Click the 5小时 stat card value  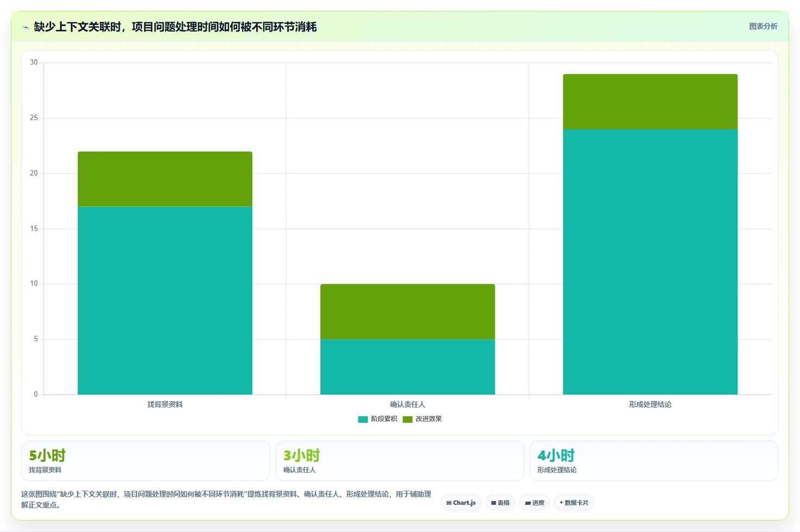47,455
